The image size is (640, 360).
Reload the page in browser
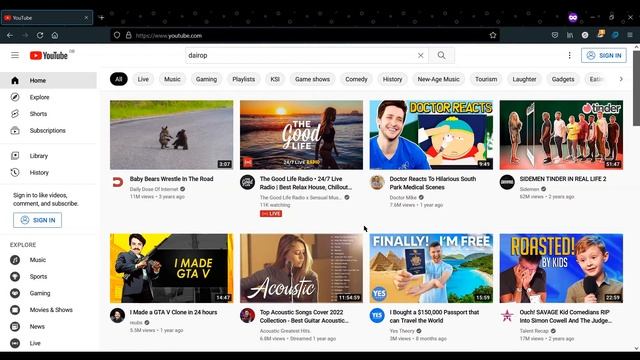coord(40,36)
